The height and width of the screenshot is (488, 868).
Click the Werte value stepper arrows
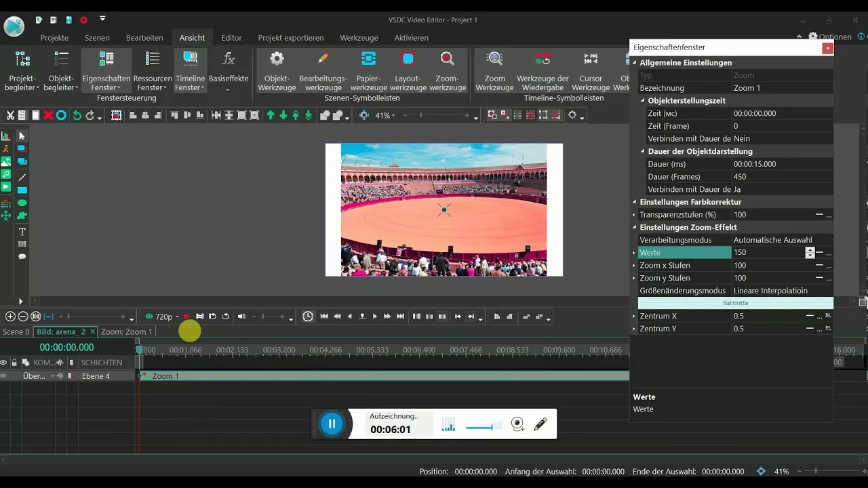coord(810,253)
